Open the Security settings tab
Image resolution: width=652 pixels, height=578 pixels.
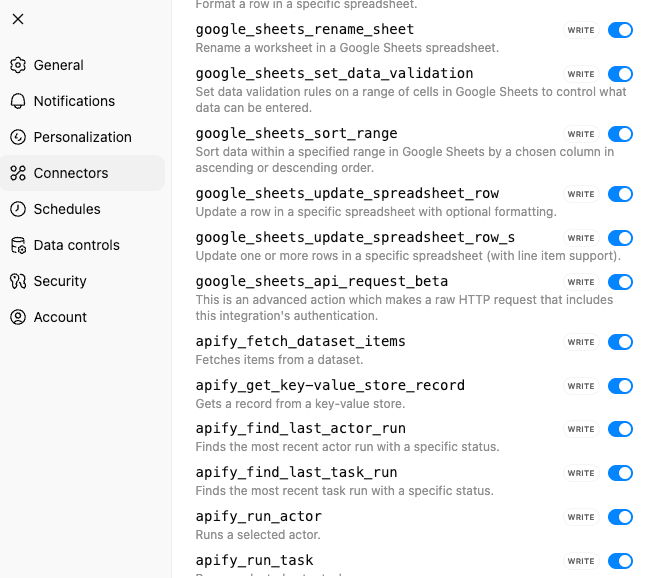(x=60, y=281)
